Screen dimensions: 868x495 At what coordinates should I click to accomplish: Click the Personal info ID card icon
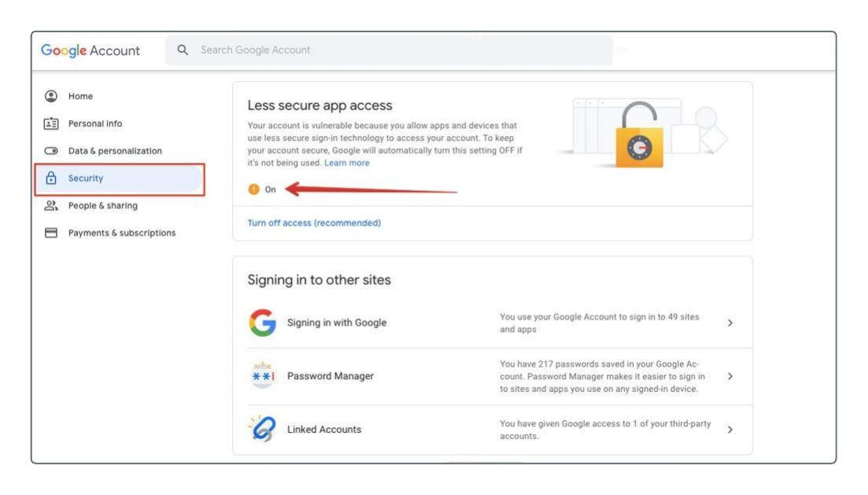[x=51, y=124]
